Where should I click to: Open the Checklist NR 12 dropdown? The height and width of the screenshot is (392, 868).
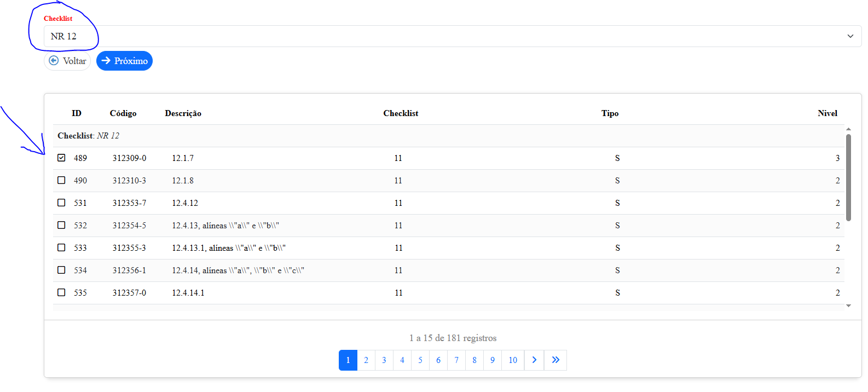coord(452,36)
